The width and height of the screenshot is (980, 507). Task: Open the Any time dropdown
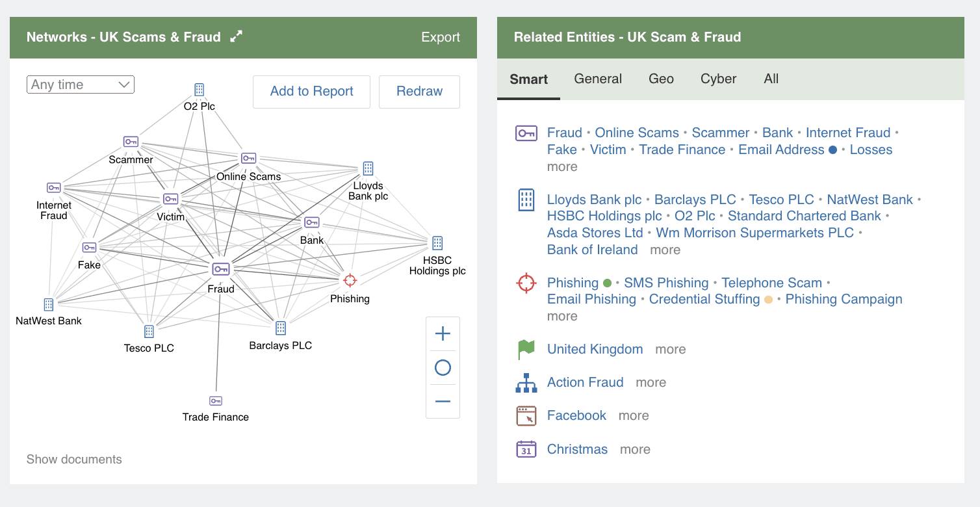click(81, 84)
